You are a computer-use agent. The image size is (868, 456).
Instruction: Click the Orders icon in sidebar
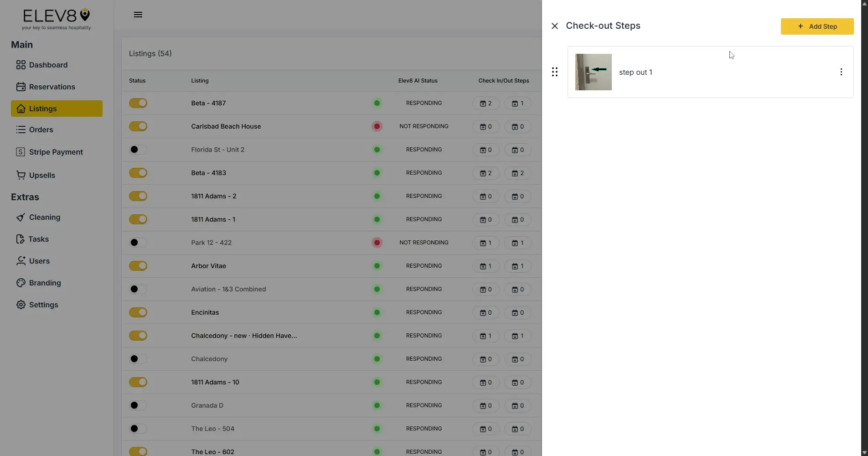[21, 130]
